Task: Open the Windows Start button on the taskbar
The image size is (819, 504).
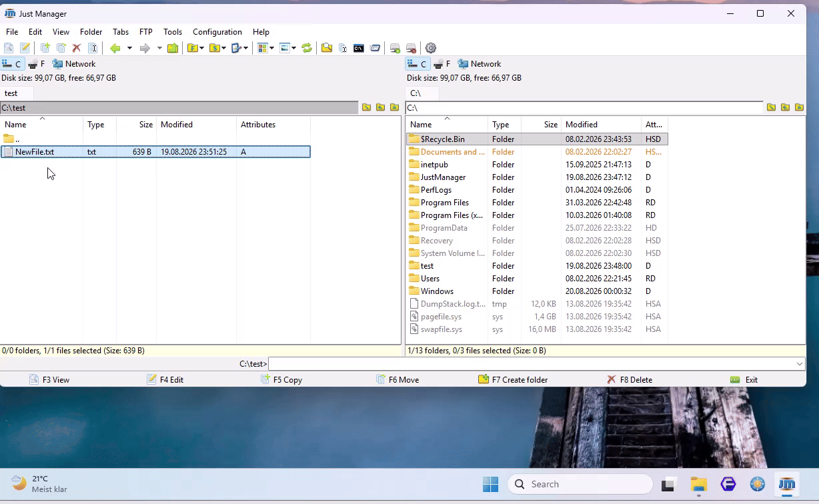Action: point(490,485)
